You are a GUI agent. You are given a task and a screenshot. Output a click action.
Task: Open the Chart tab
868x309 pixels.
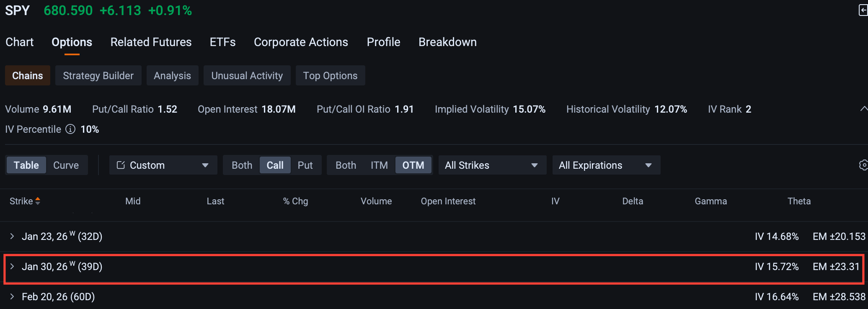click(x=20, y=42)
